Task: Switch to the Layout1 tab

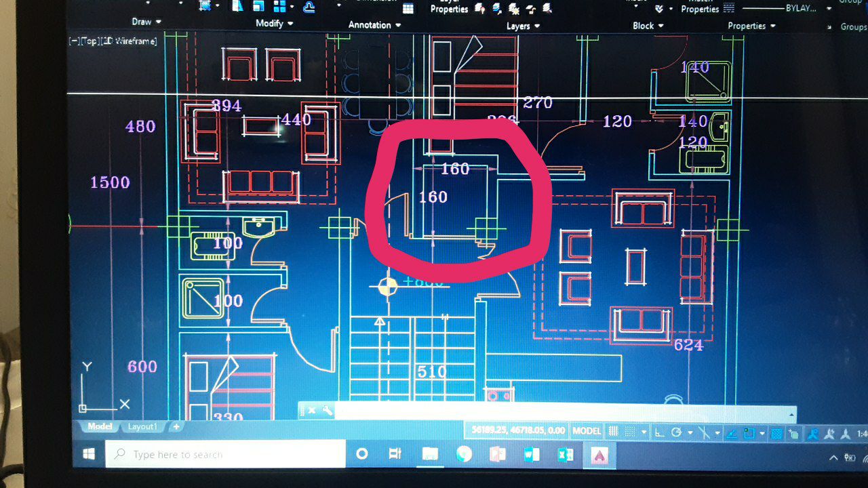Action: click(142, 426)
